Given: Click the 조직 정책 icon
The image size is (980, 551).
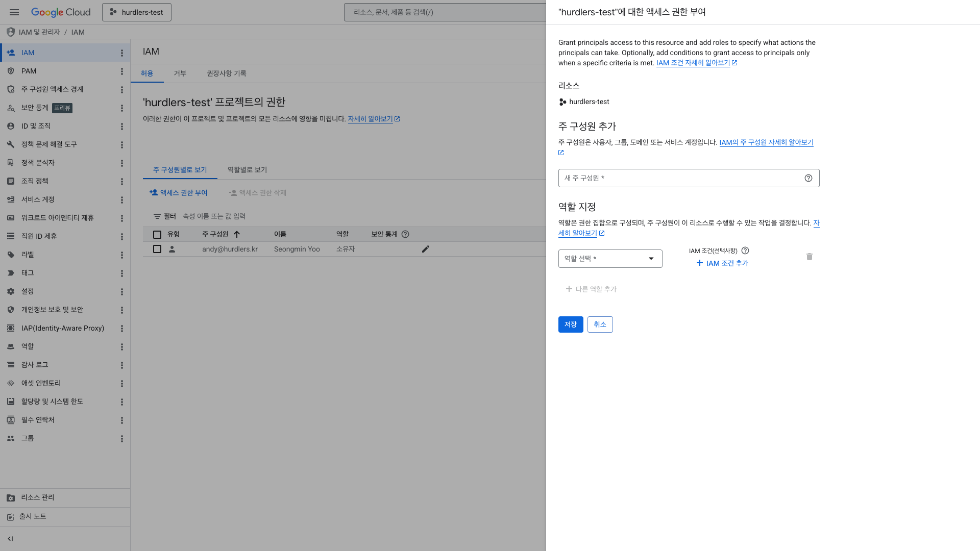Looking at the screenshot, I should click(11, 181).
